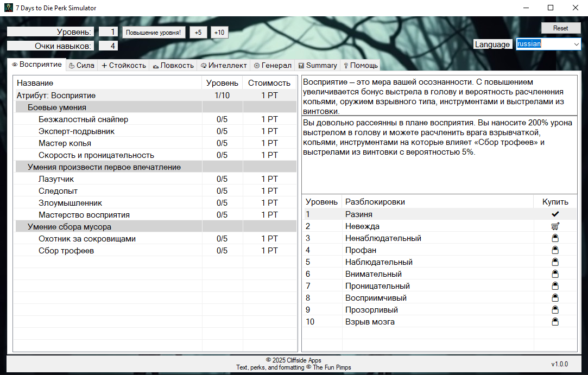The height and width of the screenshot is (375, 588).
Task: Show the Summary tab
Action: point(318,65)
